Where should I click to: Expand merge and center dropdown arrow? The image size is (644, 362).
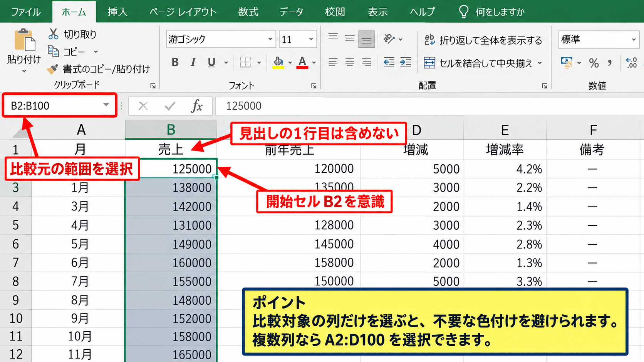(x=540, y=63)
